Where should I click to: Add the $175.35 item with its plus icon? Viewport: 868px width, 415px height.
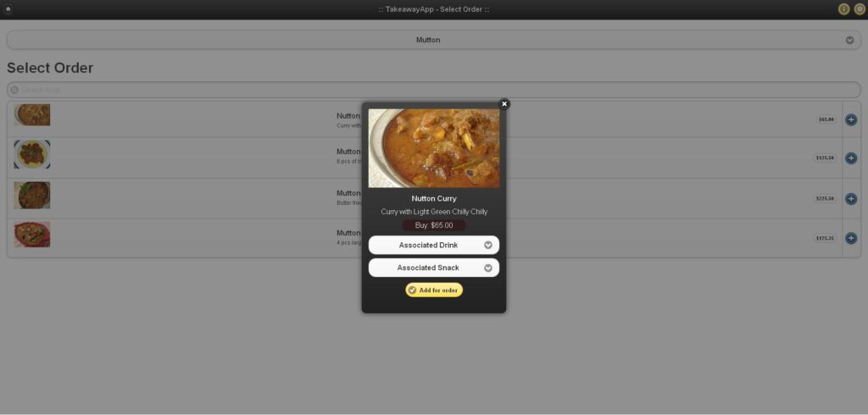(851, 238)
